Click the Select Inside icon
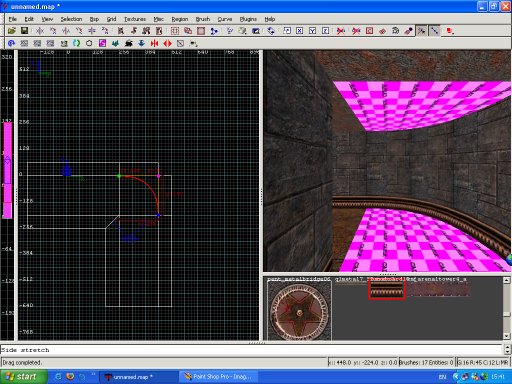Viewport: 512px width, 384px height. pyautogui.click(x=159, y=31)
